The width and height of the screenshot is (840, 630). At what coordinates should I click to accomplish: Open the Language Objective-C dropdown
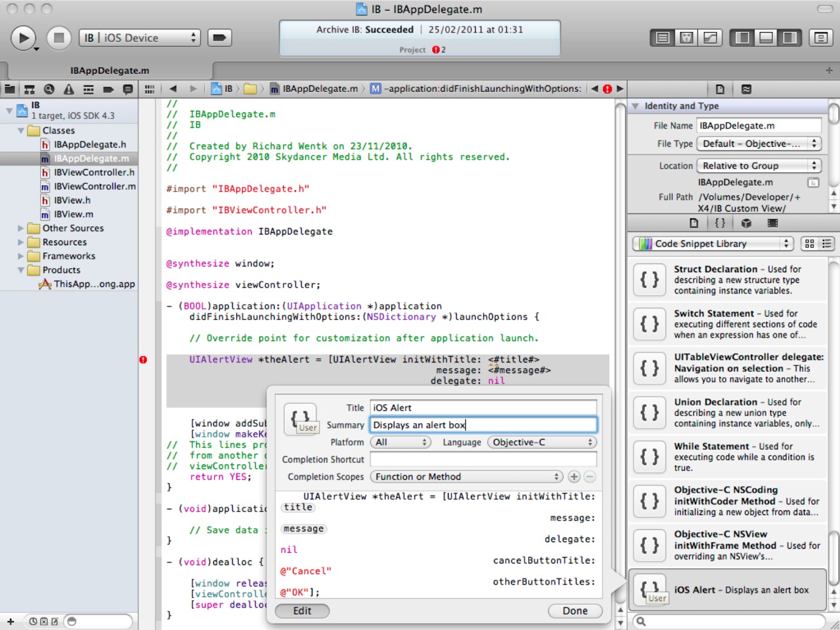click(x=542, y=442)
